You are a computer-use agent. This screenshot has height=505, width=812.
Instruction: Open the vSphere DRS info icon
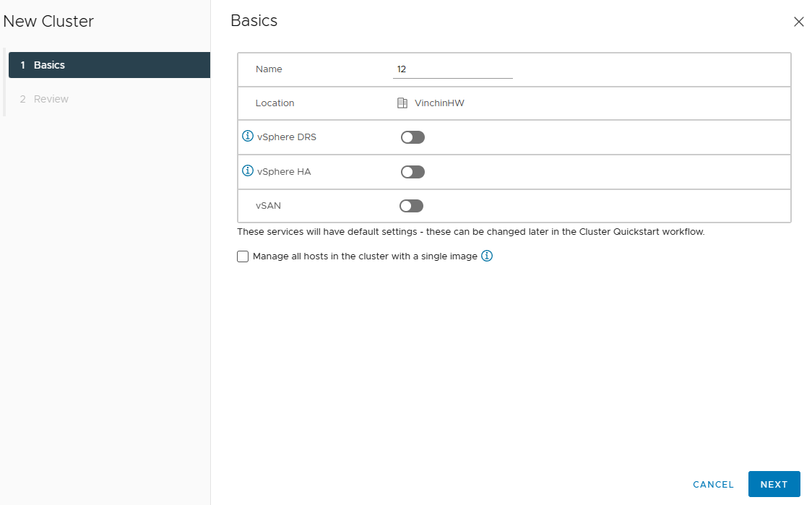click(248, 137)
